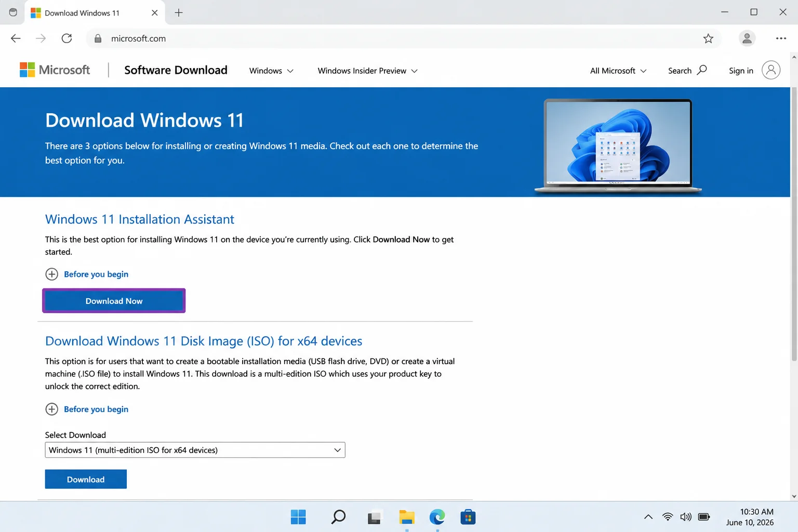
Task: Click the browser forward arrow
Action: [41, 38]
